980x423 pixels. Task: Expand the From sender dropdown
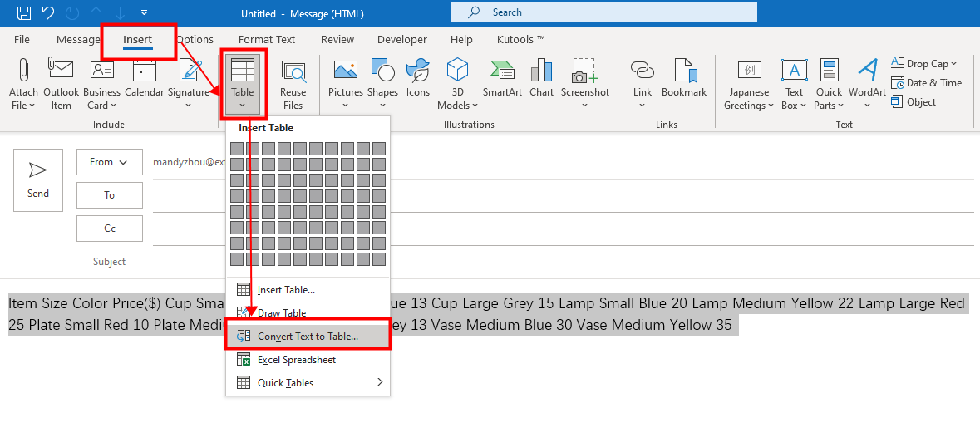(109, 162)
